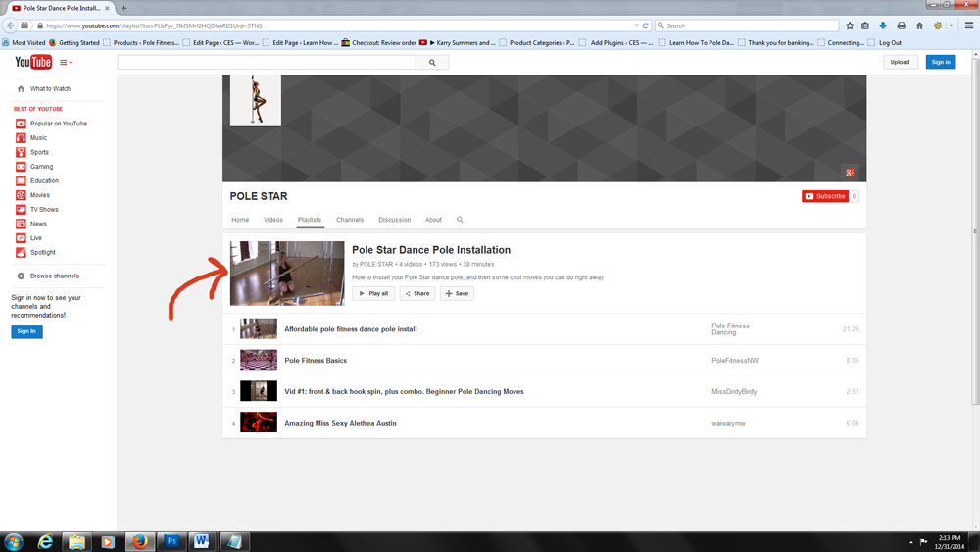Click the Google+ icon on channel banner

(850, 173)
